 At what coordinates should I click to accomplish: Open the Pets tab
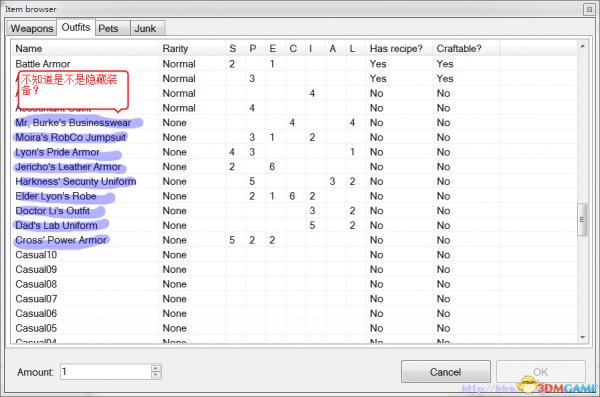click(112, 28)
